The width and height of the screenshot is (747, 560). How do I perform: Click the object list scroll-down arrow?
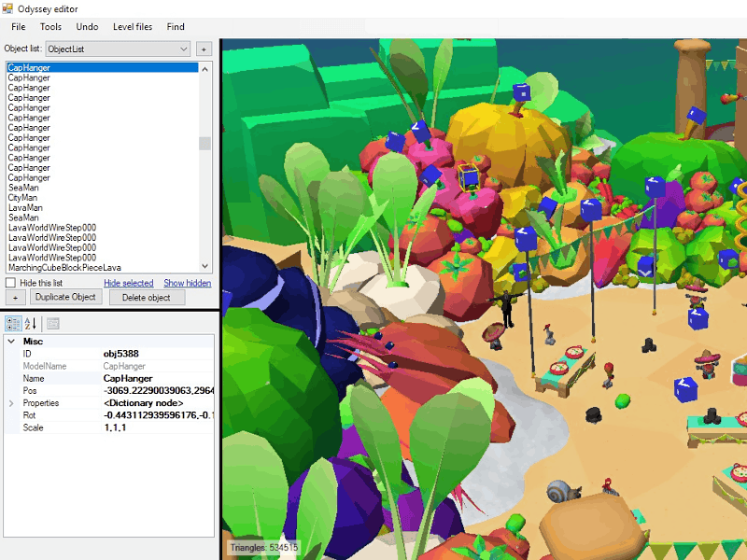pyautogui.click(x=204, y=266)
